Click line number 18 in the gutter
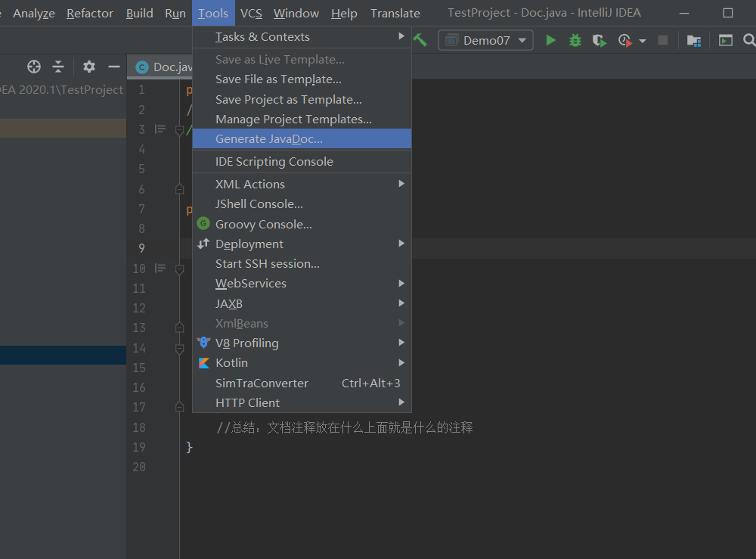Viewport: 756px width, 559px height. coord(139,427)
